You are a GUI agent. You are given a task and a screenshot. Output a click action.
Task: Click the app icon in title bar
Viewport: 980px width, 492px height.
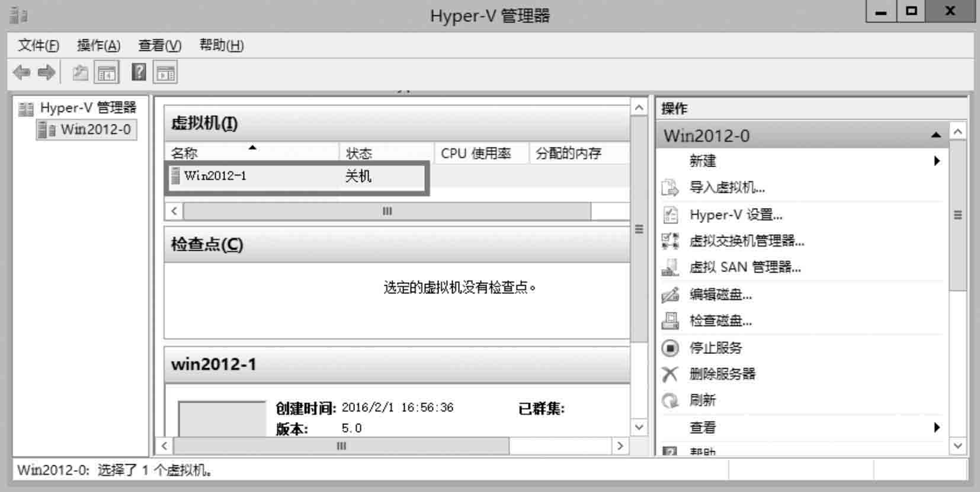pyautogui.click(x=19, y=15)
